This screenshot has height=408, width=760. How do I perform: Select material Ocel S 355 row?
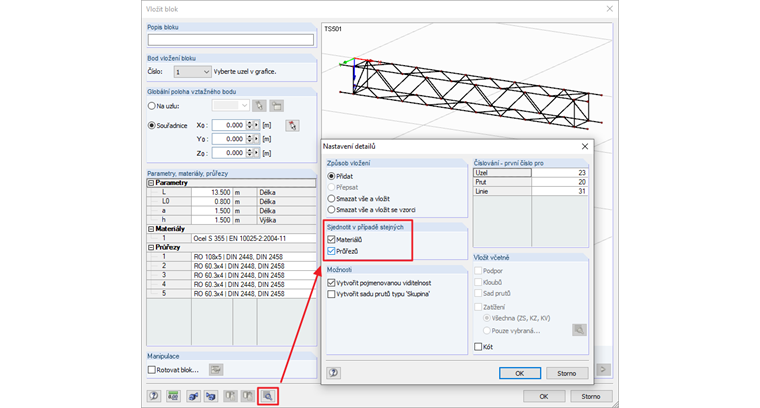[x=232, y=238]
